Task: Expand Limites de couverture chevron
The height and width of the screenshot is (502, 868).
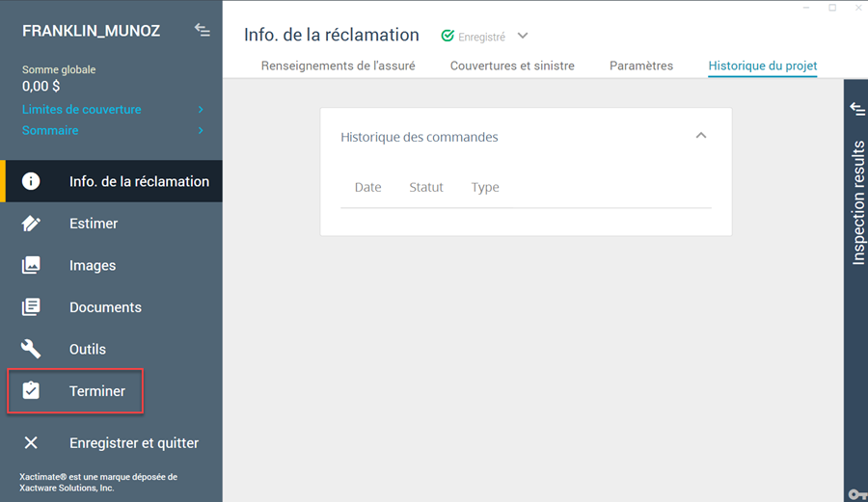Action: point(201,110)
